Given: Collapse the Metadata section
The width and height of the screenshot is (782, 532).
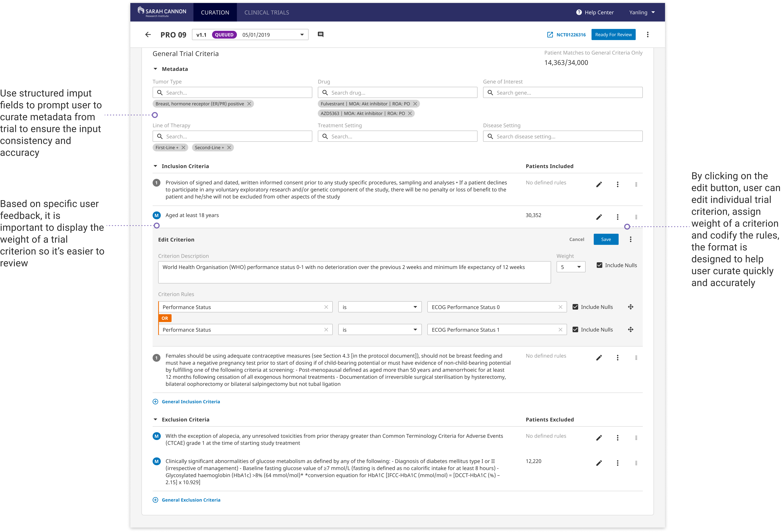Looking at the screenshot, I should pyautogui.click(x=155, y=69).
